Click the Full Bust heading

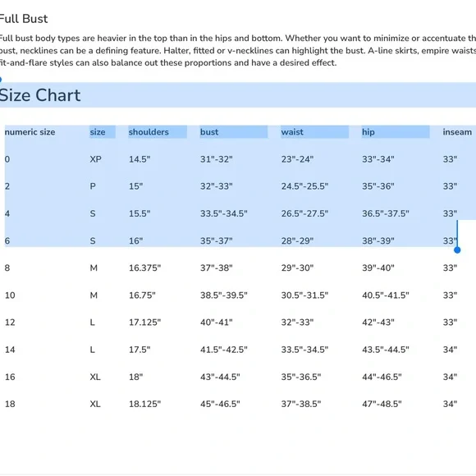coord(24,19)
